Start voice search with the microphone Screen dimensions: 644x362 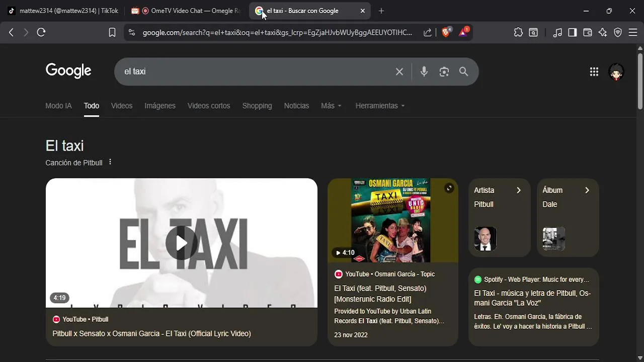click(x=424, y=72)
